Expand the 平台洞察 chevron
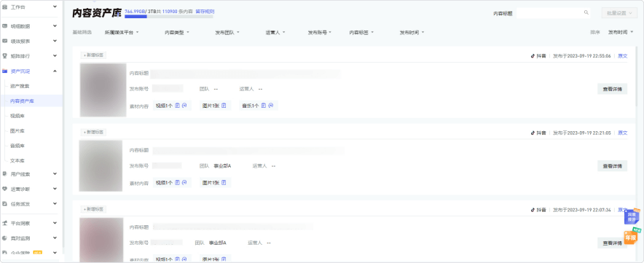644x263 pixels. [x=55, y=223]
